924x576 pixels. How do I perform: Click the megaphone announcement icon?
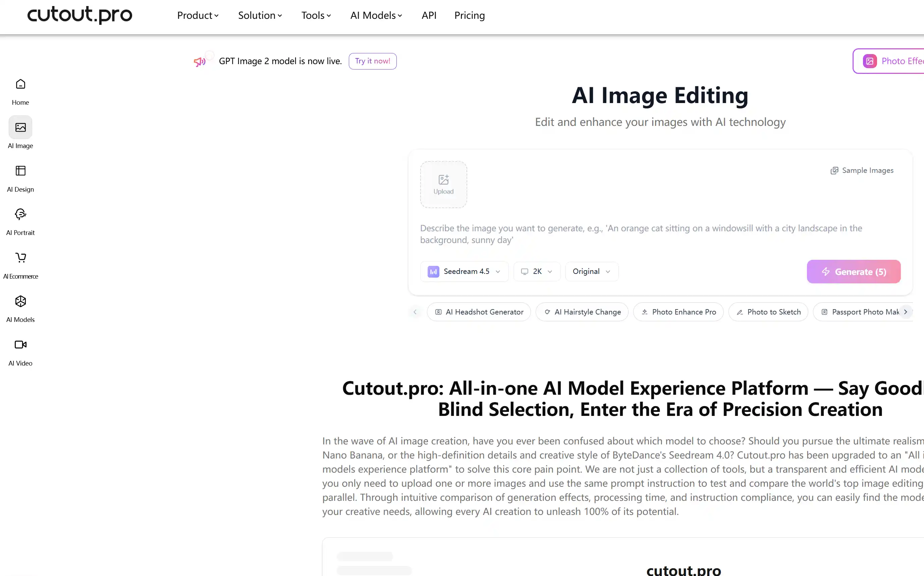200,61
